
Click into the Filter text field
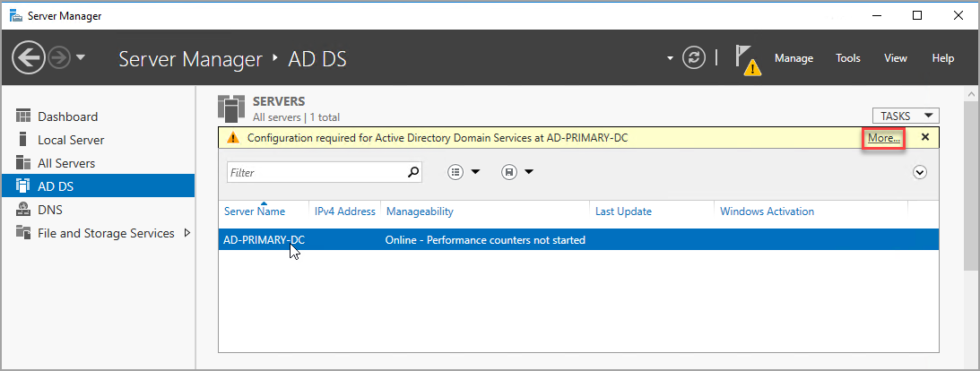click(314, 172)
